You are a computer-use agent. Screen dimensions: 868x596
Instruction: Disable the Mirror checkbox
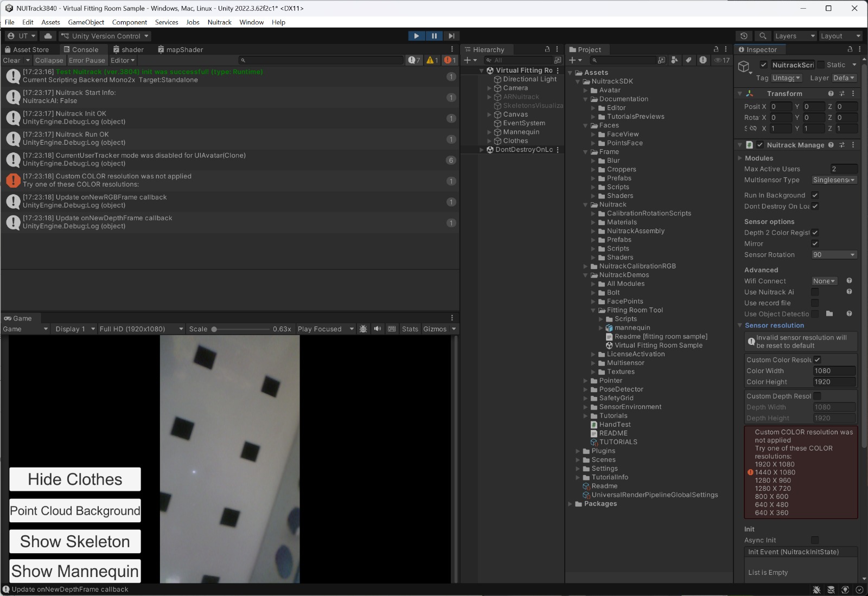(815, 243)
